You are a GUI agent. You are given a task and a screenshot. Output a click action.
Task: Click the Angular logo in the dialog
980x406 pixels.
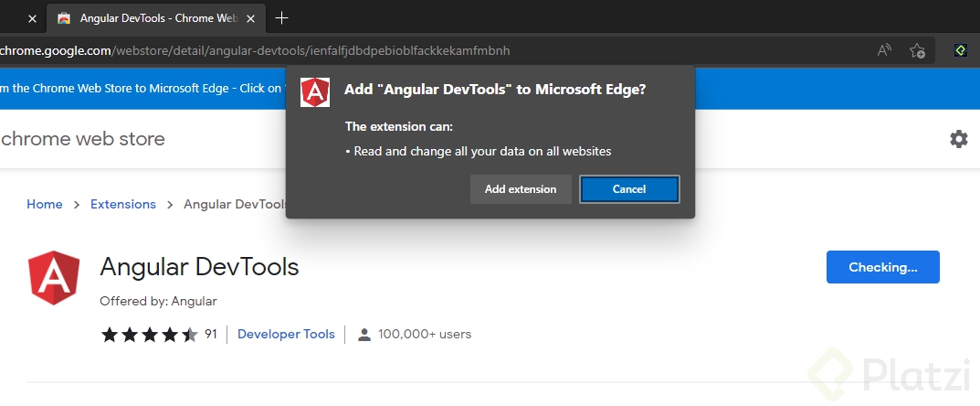[316, 91]
